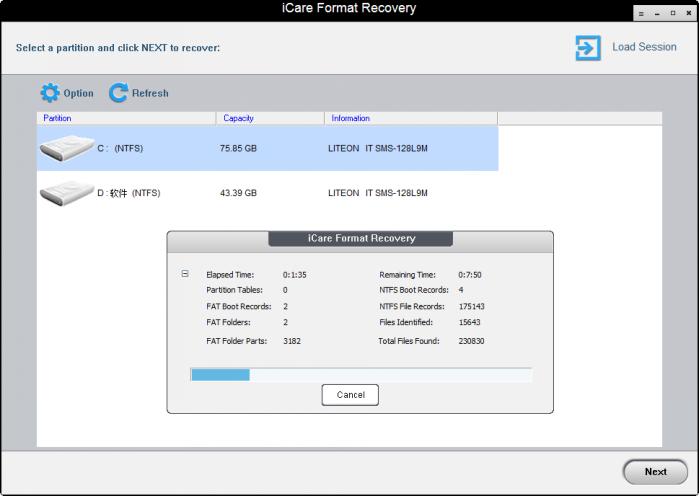Click the Elapsed Time value 0:1:35

(x=295, y=275)
